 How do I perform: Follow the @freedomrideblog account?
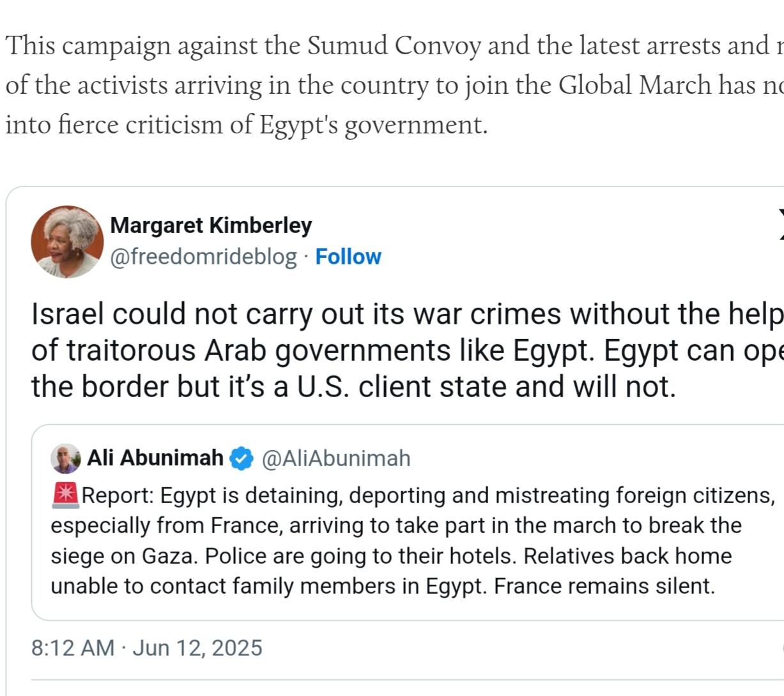(348, 257)
